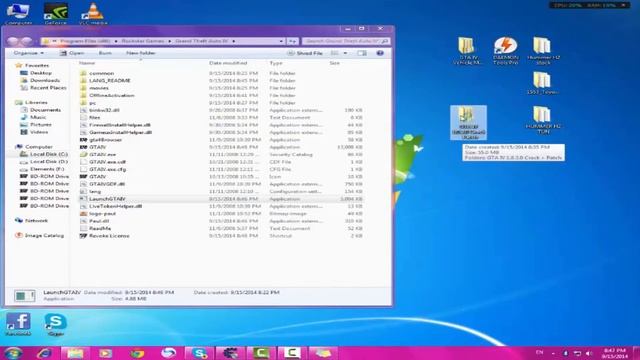Select the Documents library
Image resolution: width=640 pixels, height=360 pixels.
tap(45, 110)
